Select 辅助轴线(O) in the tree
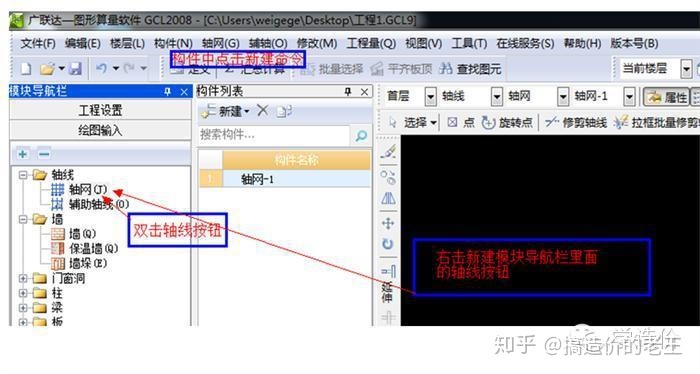This screenshot has width=700, height=374. point(90,204)
